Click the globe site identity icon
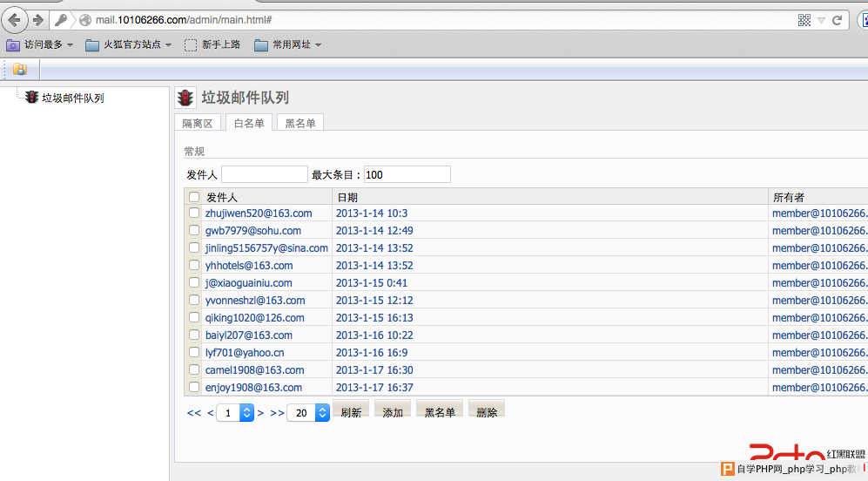 tap(85, 21)
